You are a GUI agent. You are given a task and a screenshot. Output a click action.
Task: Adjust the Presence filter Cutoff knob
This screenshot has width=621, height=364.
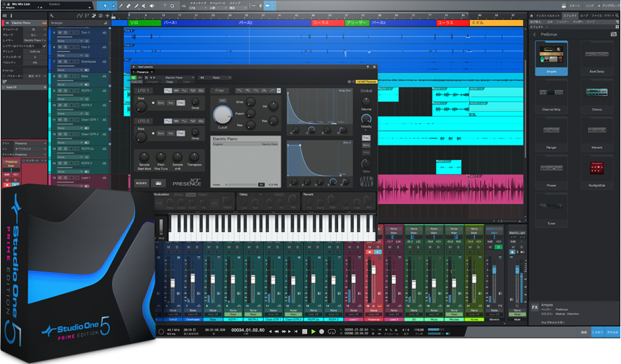(223, 115)
